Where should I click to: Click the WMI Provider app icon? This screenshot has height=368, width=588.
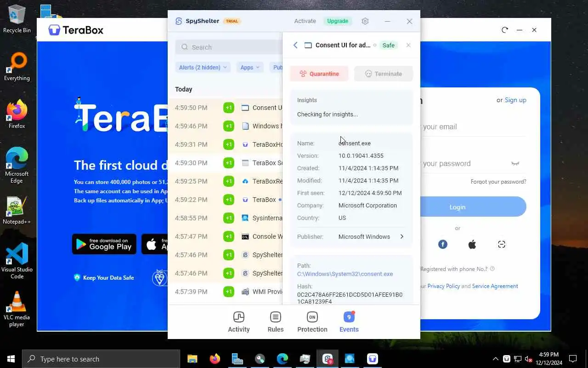point(245,292)
